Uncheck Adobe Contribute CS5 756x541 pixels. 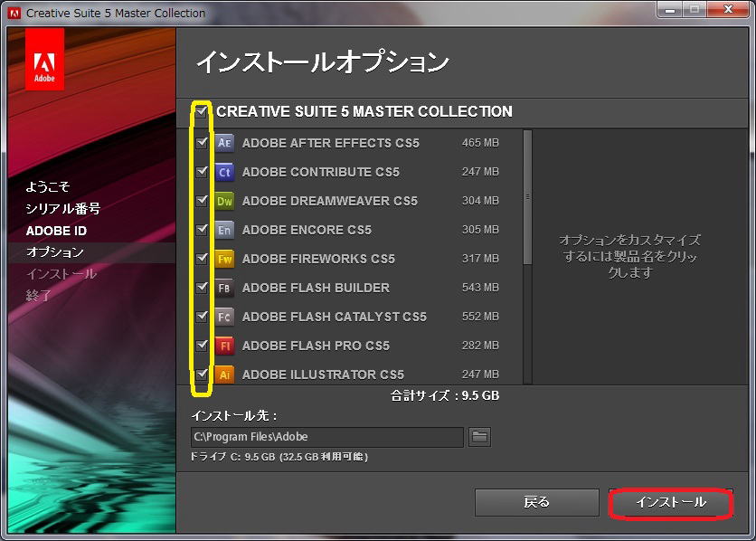(202, 172)
